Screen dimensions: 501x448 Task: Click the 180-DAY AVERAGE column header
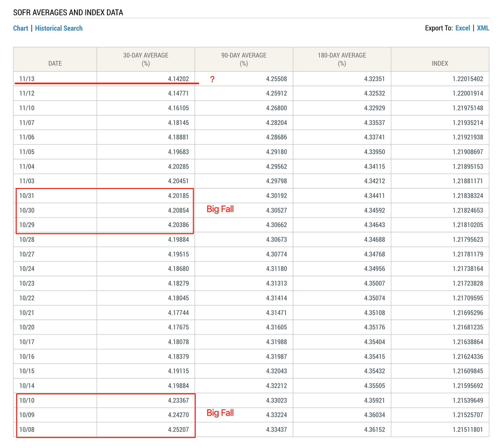(x=342, y=59)
